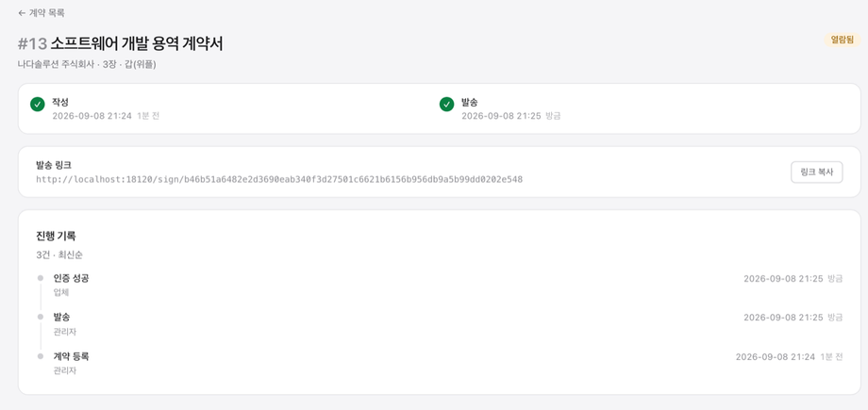
Task: Go back to 계약 목록
Action: tap(41, 13)
